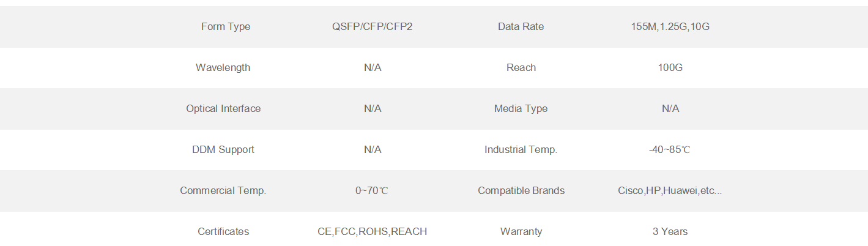Click the Optical Interface label
This screenshot has height=246, width=868.
[x=223, y=108]
